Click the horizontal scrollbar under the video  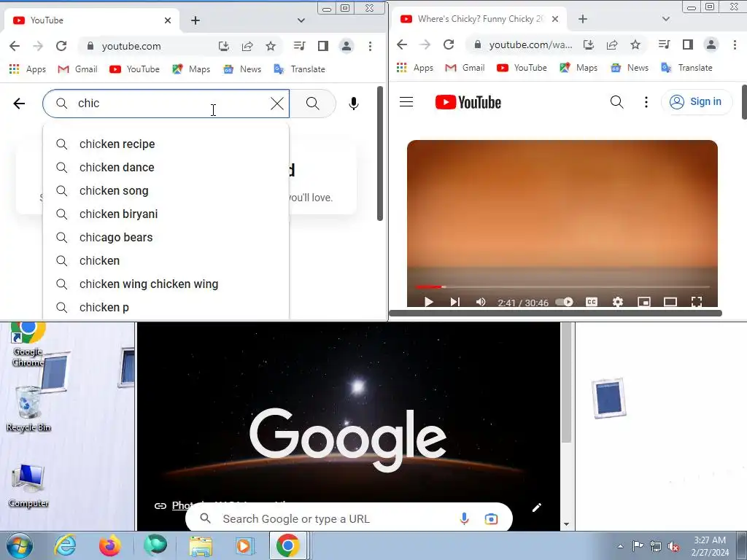pyautogui.click(x=555, y=313)
